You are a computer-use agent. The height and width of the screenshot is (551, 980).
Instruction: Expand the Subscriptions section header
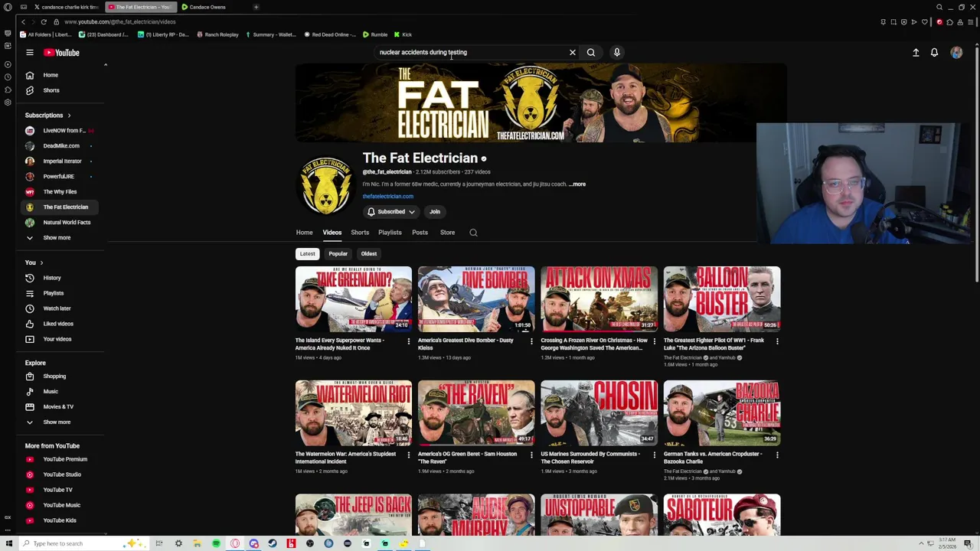tap(47, 116)
